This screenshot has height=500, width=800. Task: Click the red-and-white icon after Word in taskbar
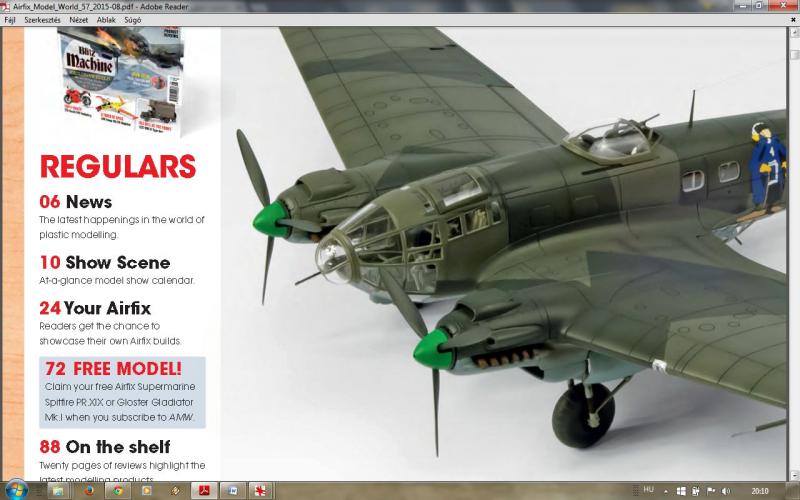(262, 491)
